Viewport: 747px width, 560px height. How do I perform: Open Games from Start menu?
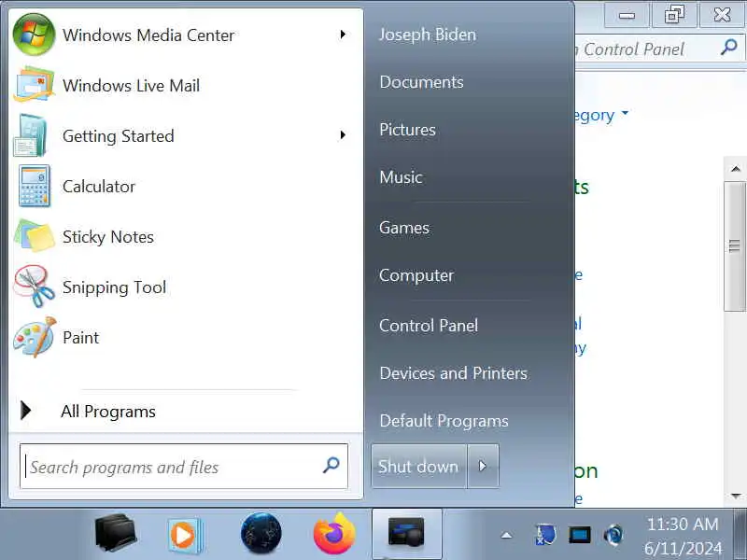(x=404, y=228)
